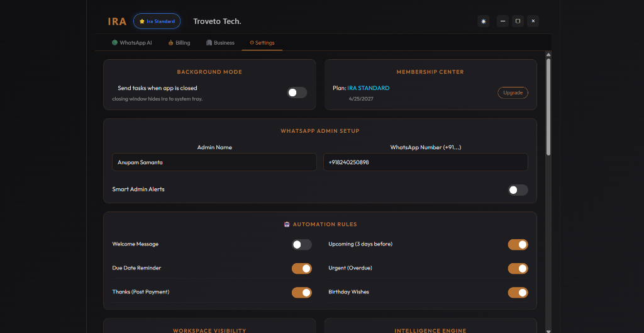
Task: Click the sun theme toggle icon
Action: pyautogui.click(x=484, y=21)
